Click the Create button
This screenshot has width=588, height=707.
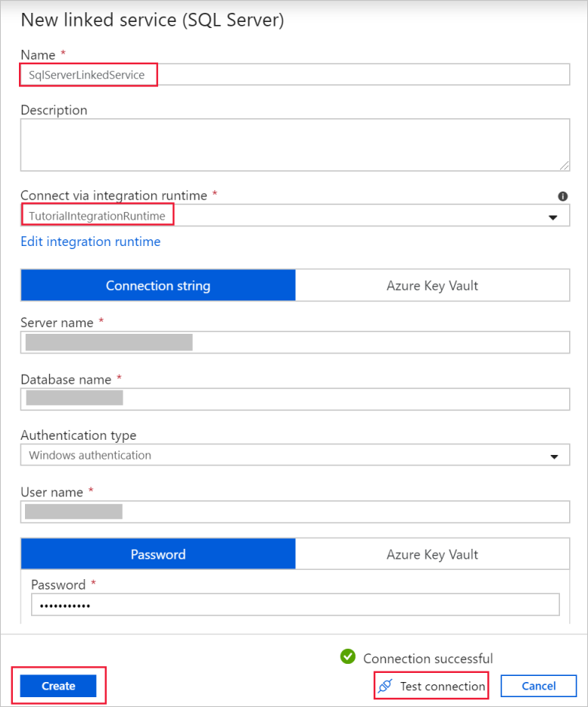(57, 686)
